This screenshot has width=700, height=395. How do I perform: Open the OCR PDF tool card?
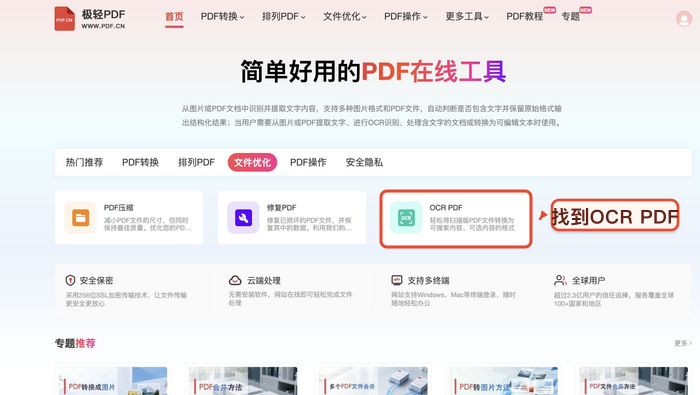coord(456,218)
